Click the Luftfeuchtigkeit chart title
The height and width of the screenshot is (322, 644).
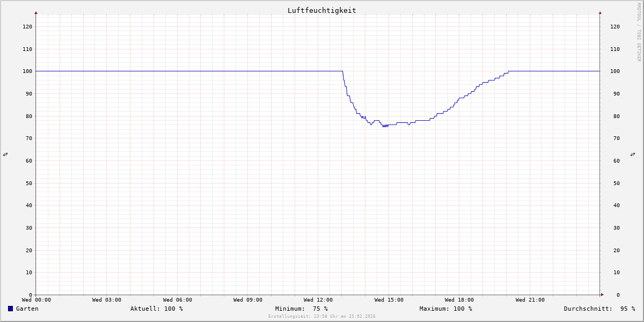pos(321,10)
